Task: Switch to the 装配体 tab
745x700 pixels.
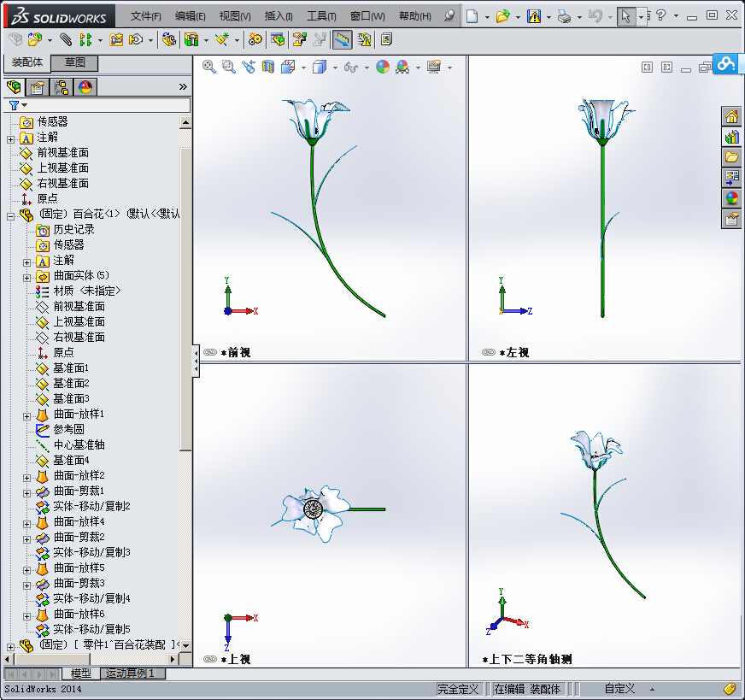Action: 27,62
